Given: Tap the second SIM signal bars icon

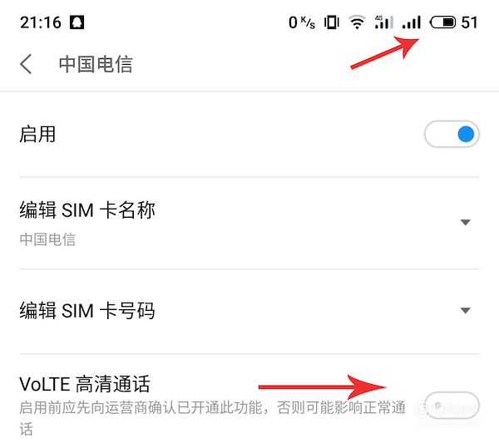Looking at the screenshot, I should coord(412,22).
